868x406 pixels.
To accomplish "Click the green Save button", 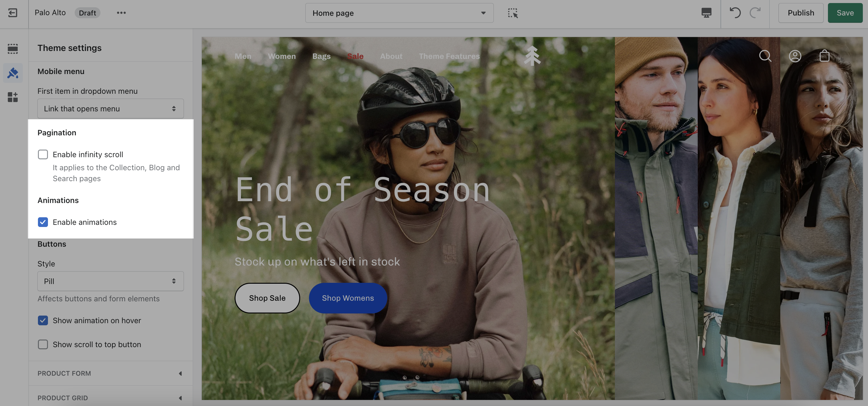I will coord(845,13).
